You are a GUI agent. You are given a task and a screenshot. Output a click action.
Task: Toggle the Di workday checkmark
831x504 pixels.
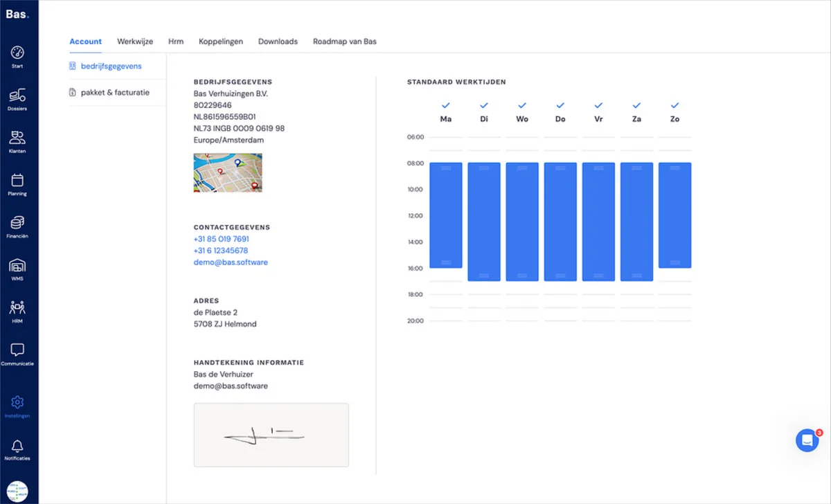484,105
